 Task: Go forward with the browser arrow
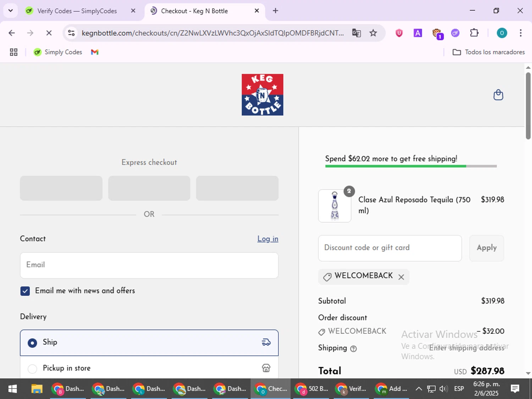30,33
